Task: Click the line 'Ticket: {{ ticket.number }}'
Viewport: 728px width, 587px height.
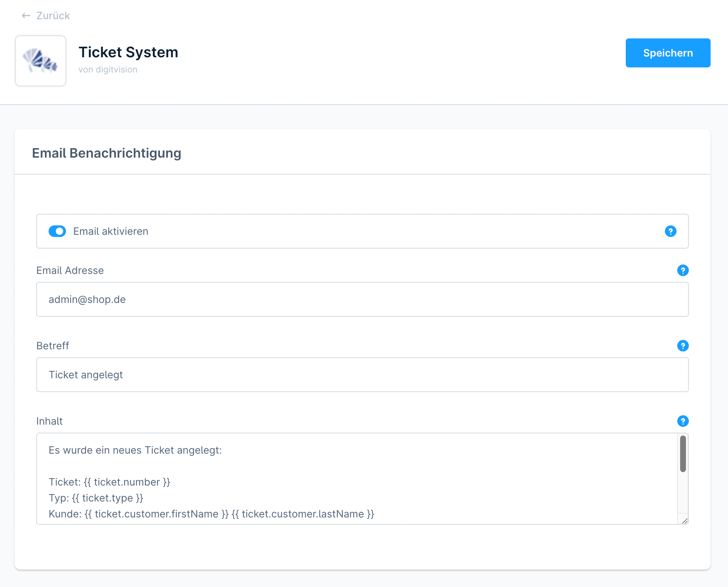Action: 109,482
